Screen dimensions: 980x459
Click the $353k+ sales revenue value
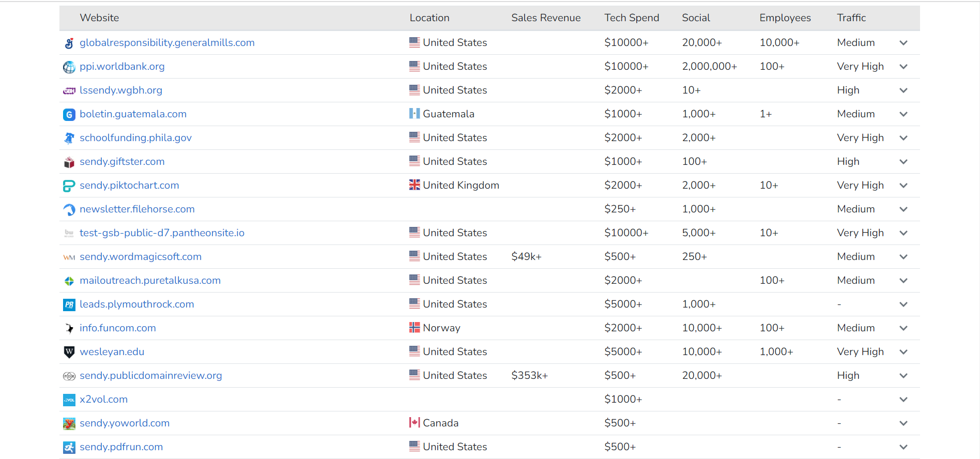pyautogui.click(x=529, y=375)
